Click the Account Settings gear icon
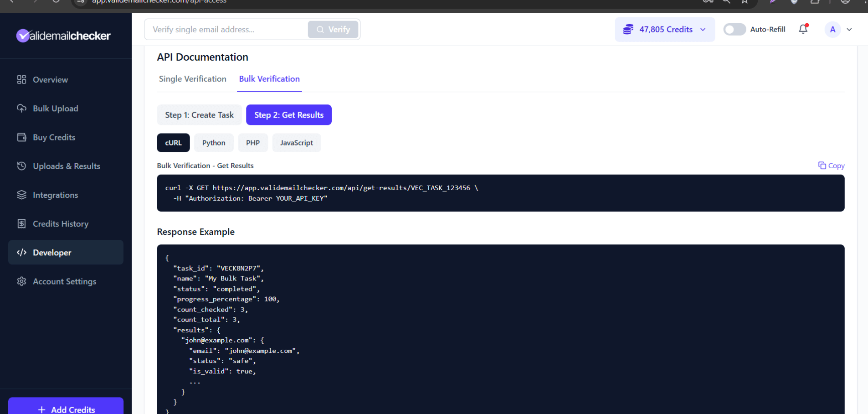The height and width of the screenshot is (414, 868). coord(21,281)
